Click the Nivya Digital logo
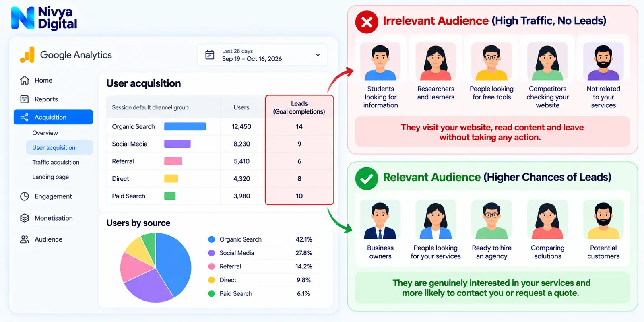The width and height of the screenshot is (644, 322). [44, 19]
